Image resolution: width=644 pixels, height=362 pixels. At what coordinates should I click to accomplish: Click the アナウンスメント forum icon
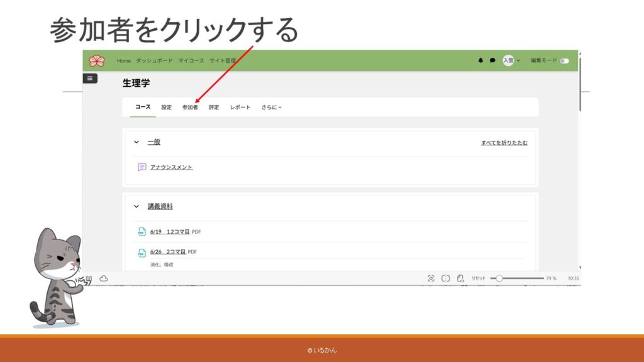[142, 167]
